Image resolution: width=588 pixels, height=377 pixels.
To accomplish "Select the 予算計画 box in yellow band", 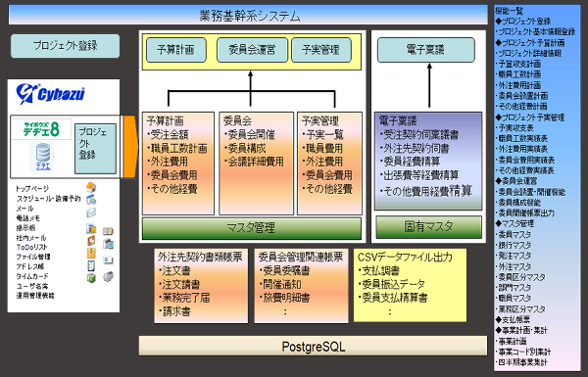I will click(175, 50).
